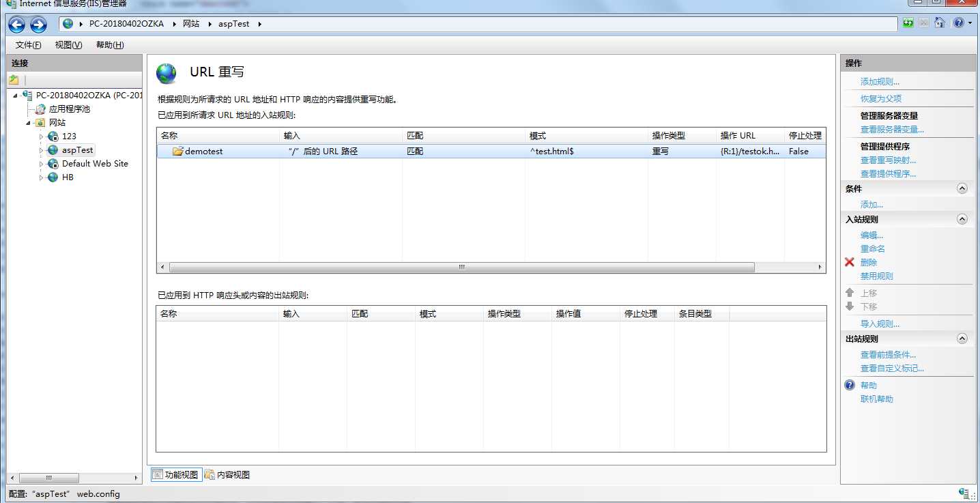Open the 文件(F) menu
980x503 pixels.
tap(28, 45)
